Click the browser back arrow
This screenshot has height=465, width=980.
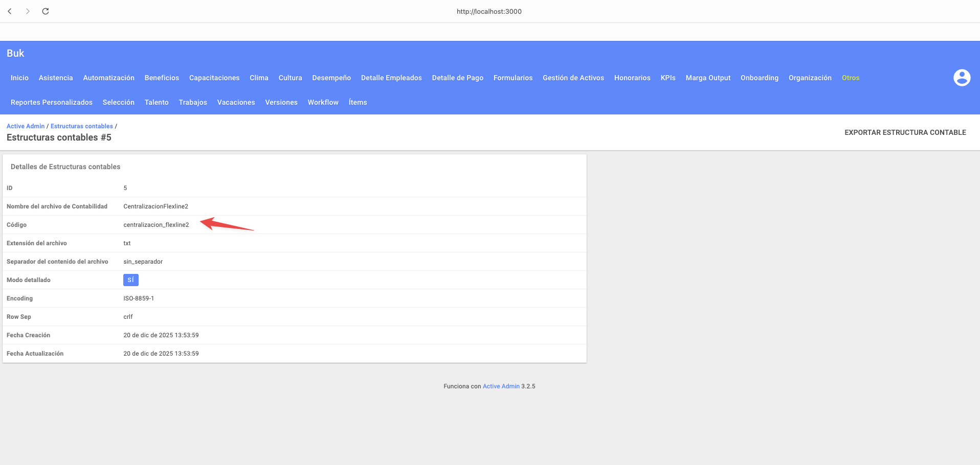(10, 11)
